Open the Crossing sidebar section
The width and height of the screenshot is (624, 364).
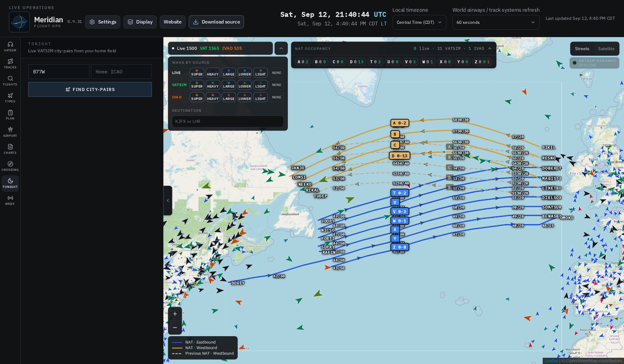pos(10,166)
